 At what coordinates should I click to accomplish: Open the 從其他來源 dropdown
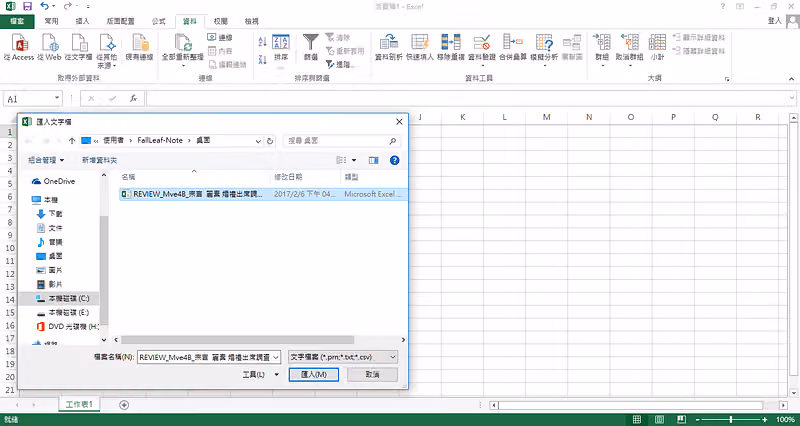tap(107, 51)
